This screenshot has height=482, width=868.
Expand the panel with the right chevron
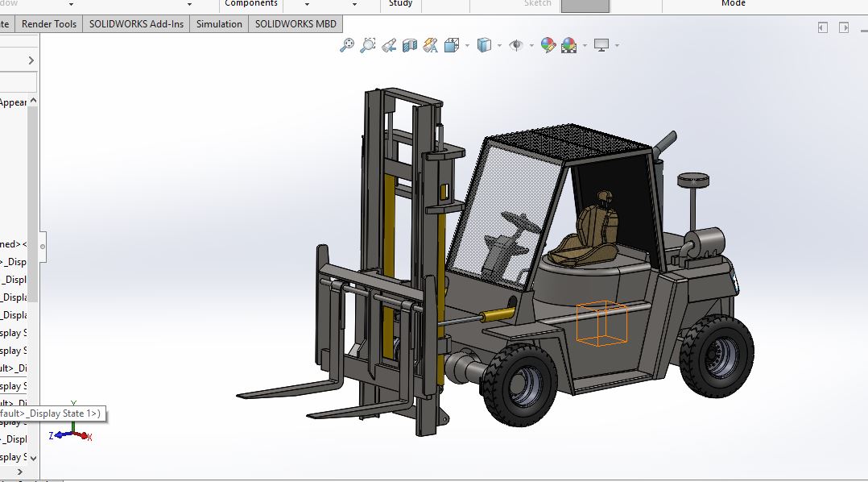(x=31, y=60)
